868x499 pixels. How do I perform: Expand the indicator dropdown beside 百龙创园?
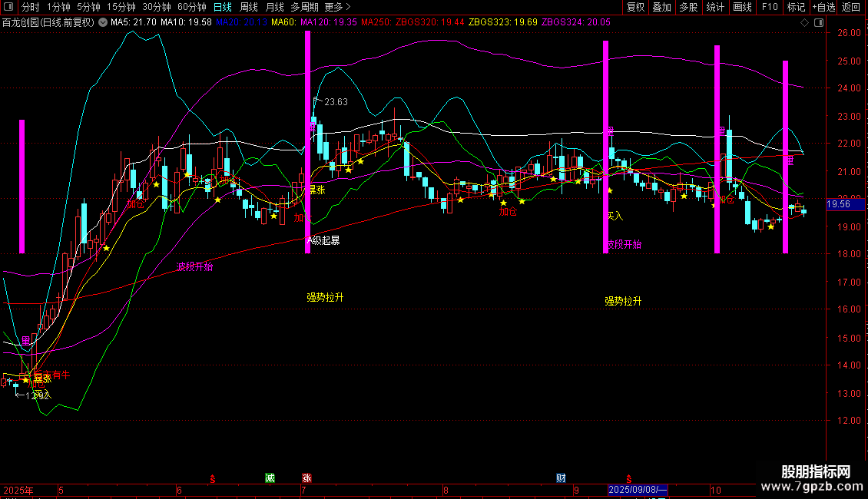coord(103,23)
